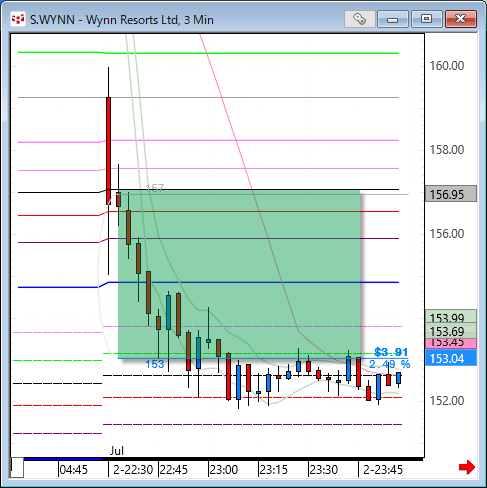Click the tall red opening candlestick
487x488 pixels.
pos(108,151)
